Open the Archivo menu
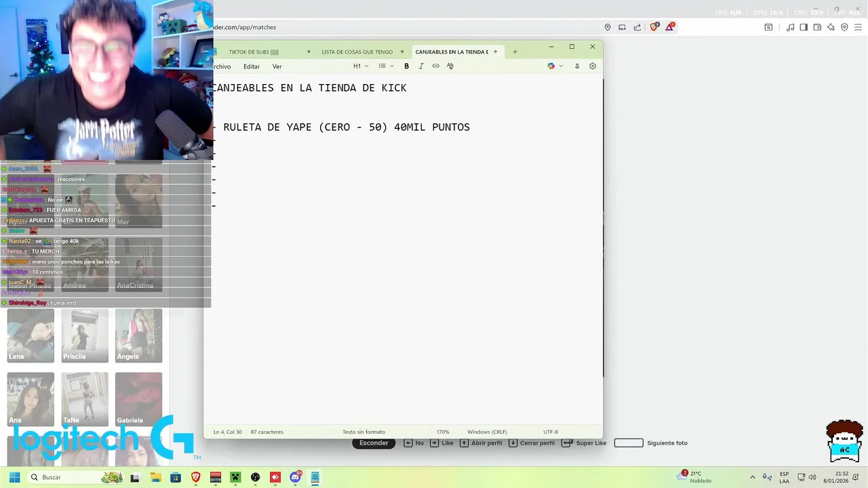Screen dimensions: 868x488 (x=222, y=66)
